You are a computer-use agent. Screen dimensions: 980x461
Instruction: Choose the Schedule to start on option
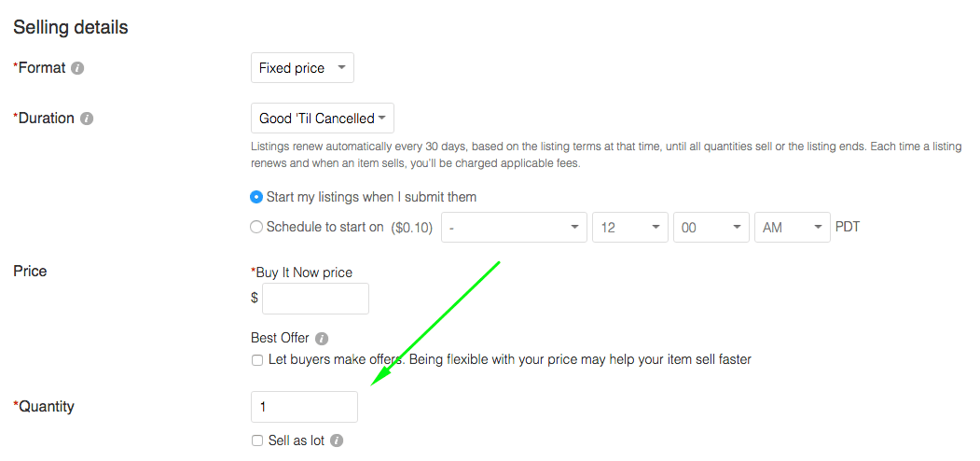point(256,227)
